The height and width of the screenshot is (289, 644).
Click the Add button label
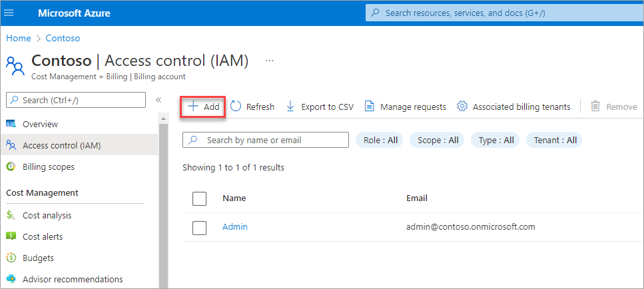[212, 107]
